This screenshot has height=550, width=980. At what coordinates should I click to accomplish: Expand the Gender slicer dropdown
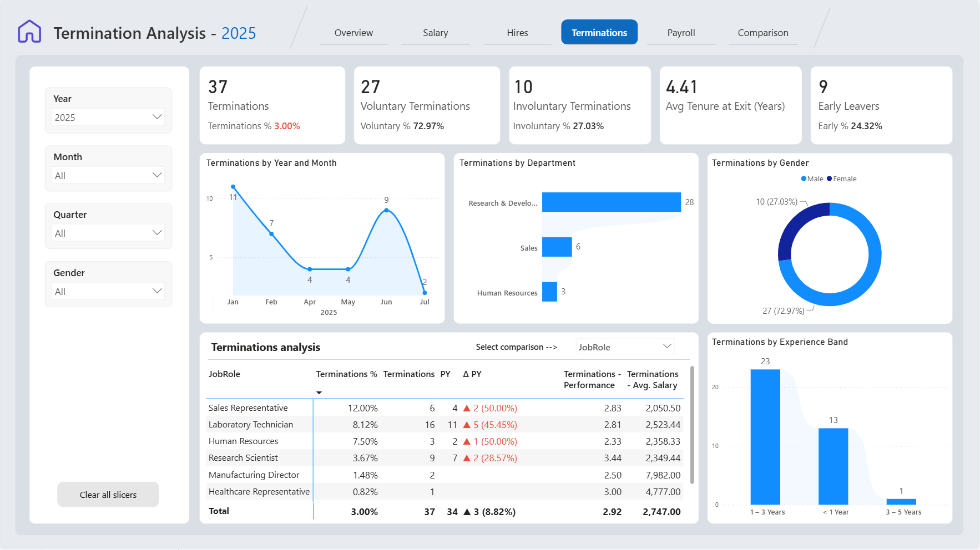click(x=108, y=291)
